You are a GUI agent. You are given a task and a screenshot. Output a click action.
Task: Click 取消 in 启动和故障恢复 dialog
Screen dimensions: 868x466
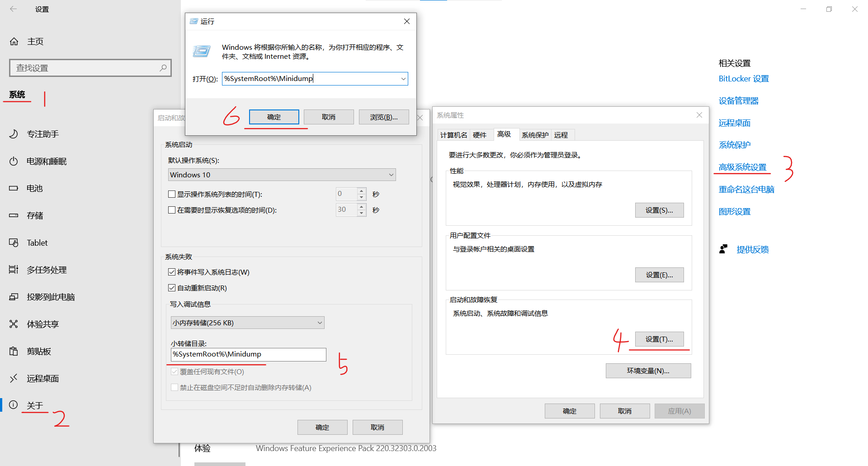coord(377,427)
